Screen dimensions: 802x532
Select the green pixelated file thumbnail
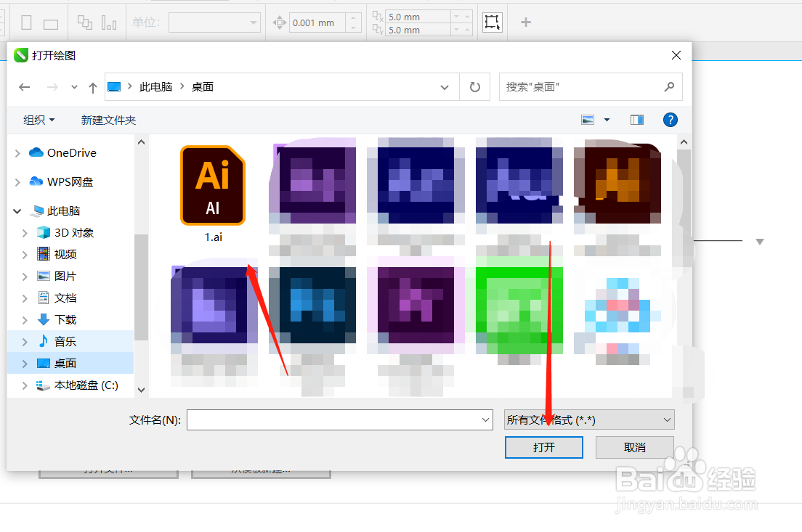519,310
